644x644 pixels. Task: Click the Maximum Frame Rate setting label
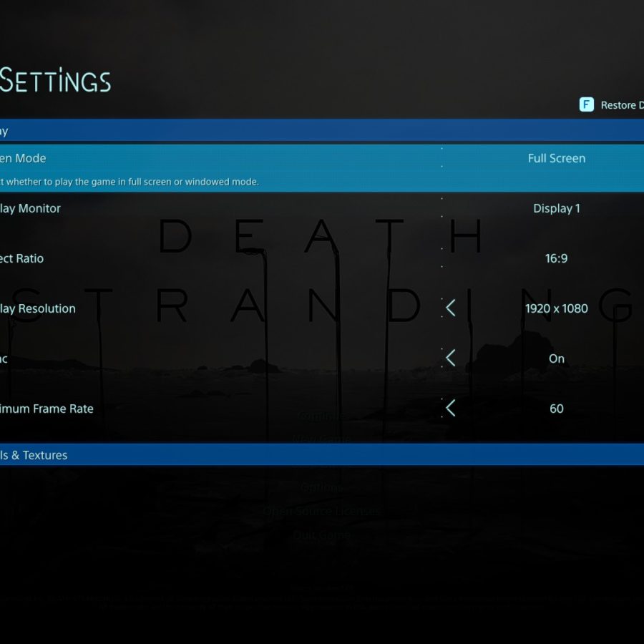coord(47,409)
